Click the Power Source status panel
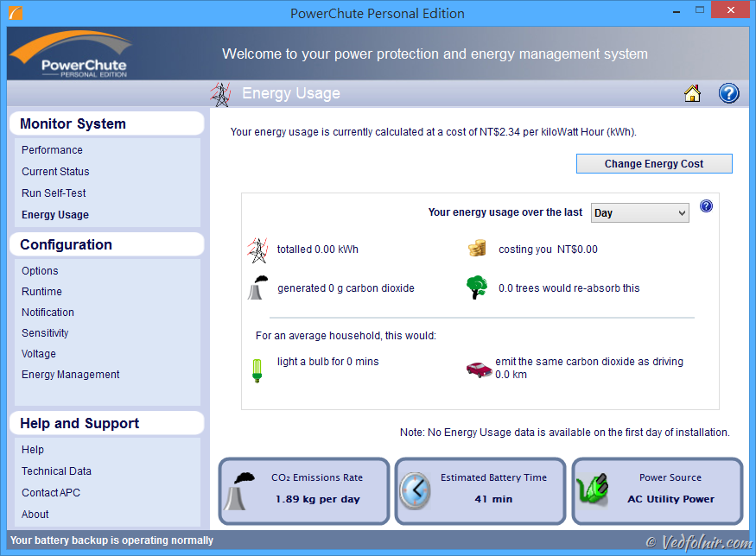Viewport: 756px width, 556px height. coord(658,491)
